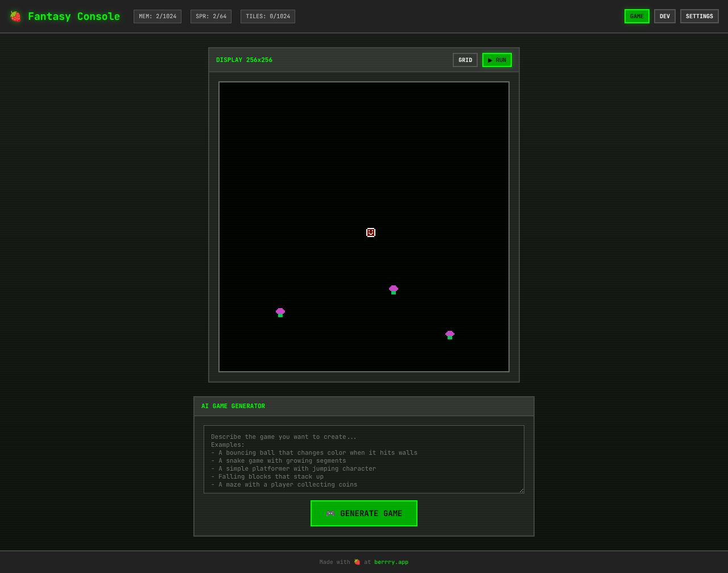Click the rightmost mushroom sprite
The image size is (728, 573).
pyautogui.click(x=450, y=335)
